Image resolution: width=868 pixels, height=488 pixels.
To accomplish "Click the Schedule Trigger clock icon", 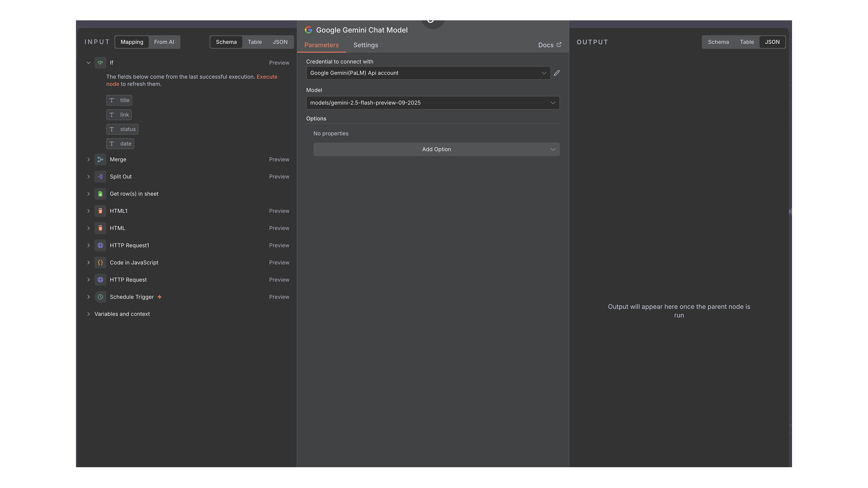I will click(x=100, y=297).
